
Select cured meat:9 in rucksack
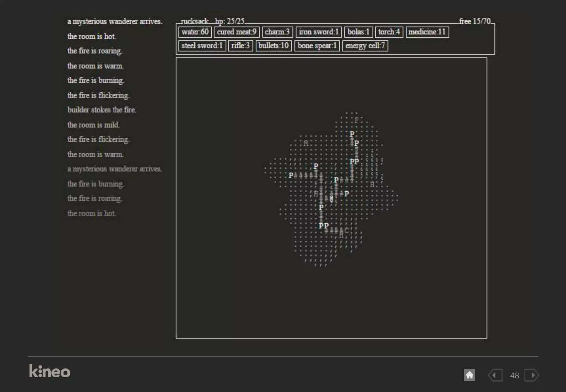click(x=237, y=32)
